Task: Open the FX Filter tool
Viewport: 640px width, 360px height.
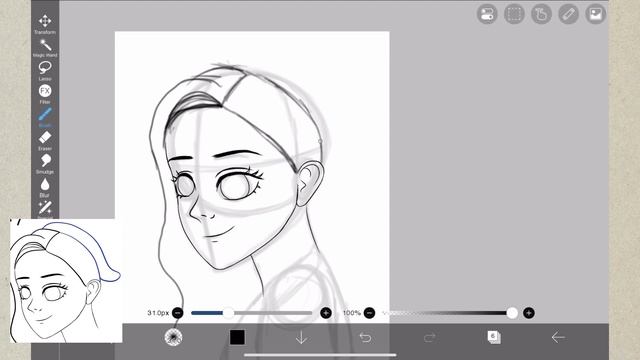Action: [x=45, y=94]
